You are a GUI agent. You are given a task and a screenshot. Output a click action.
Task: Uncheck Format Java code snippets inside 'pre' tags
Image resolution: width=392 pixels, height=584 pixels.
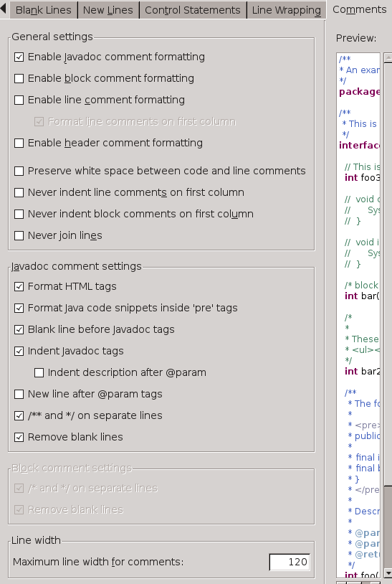coord(19,308)
